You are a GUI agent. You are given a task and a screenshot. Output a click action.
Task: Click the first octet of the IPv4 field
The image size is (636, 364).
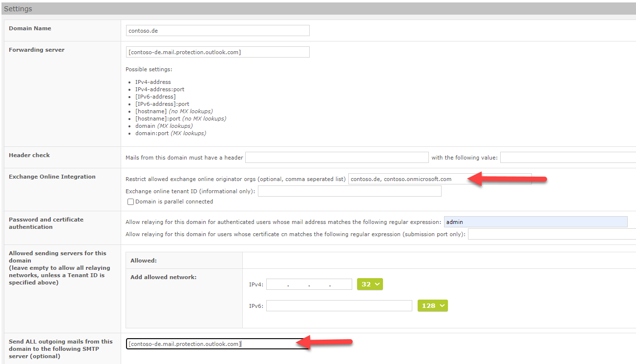277,284
